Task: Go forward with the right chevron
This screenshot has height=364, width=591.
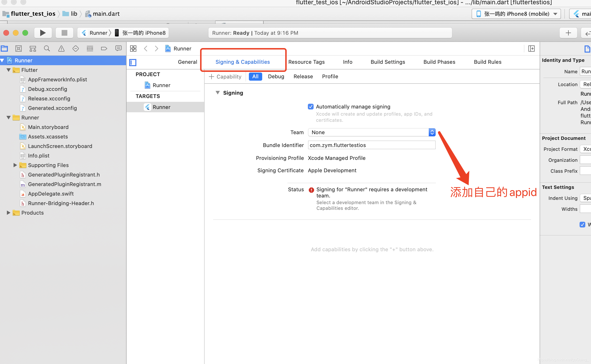Action: click(x=157, y=49)
